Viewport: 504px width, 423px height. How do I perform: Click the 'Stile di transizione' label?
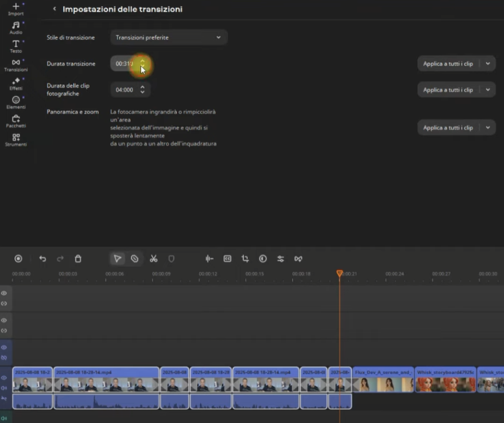71,37
